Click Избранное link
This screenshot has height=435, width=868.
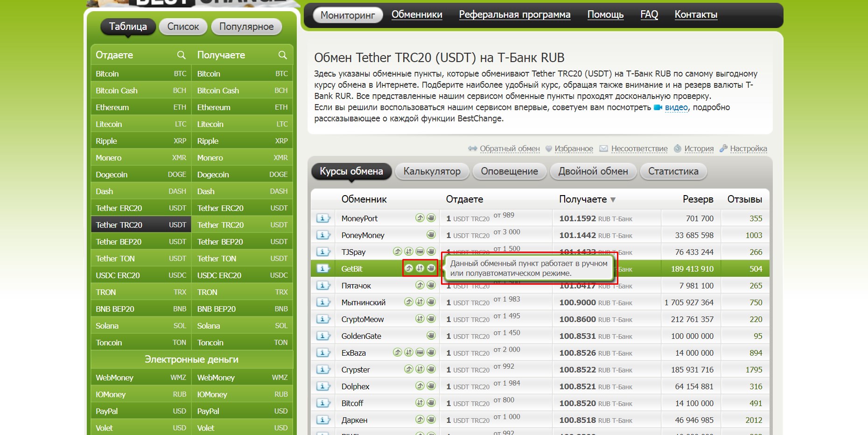click(574, 148)
